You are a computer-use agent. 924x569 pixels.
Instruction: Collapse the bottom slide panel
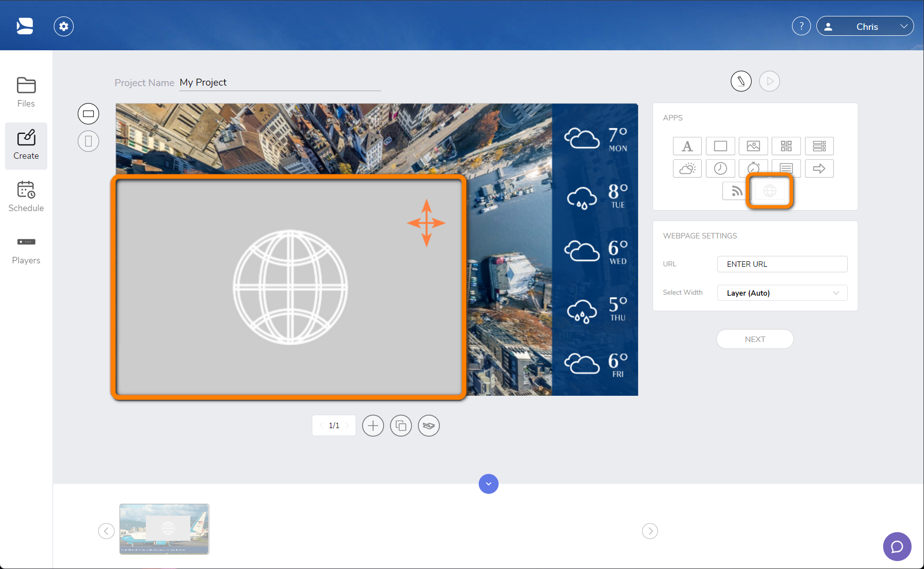click(x=489, y=484)
